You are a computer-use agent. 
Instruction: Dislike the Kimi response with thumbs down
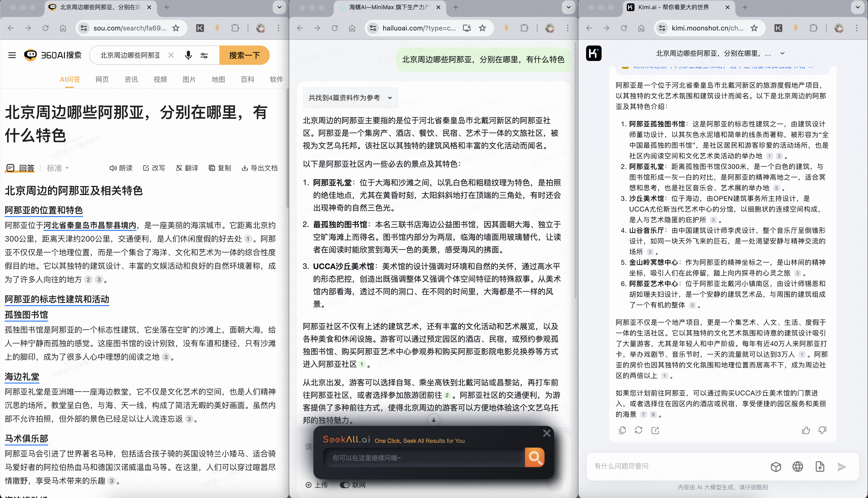pos(822,430)
